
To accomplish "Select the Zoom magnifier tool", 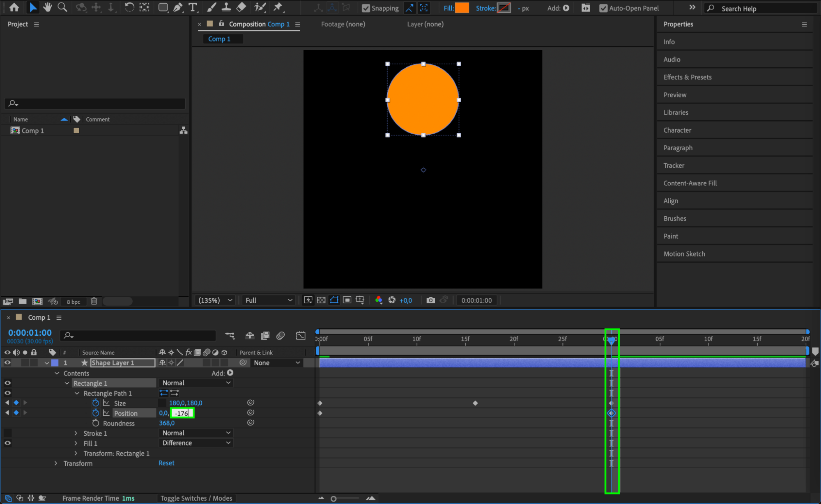I will click(62, 7).
